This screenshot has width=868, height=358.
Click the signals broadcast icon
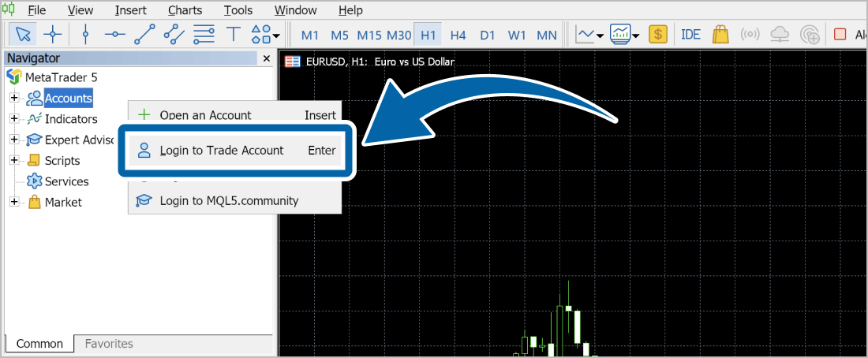click(x=750, y=35)
